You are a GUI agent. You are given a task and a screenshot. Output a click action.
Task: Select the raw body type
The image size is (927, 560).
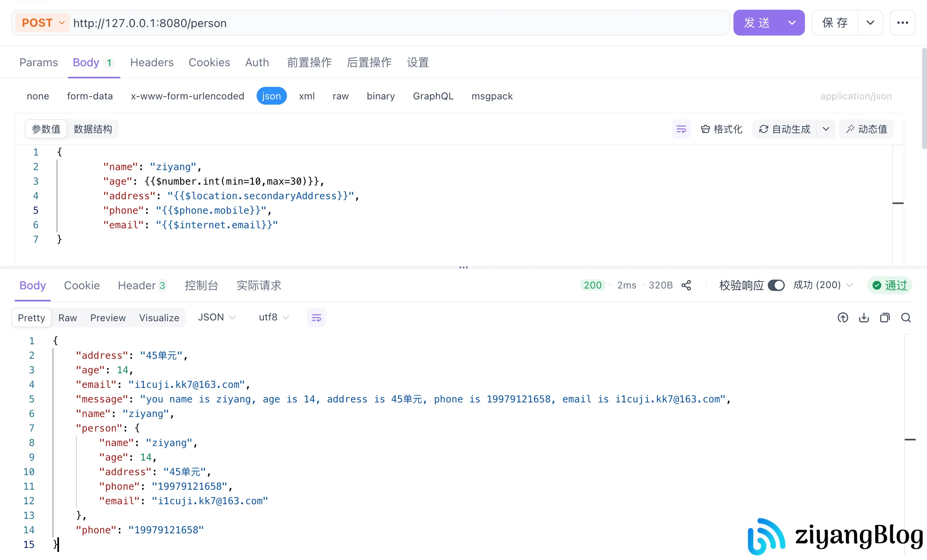[341, 96]
